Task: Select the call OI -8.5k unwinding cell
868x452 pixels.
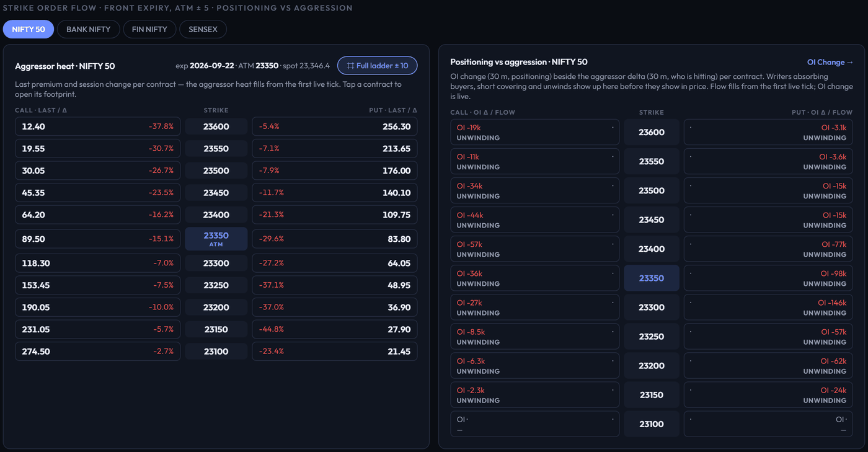Action: pos(535,336)
